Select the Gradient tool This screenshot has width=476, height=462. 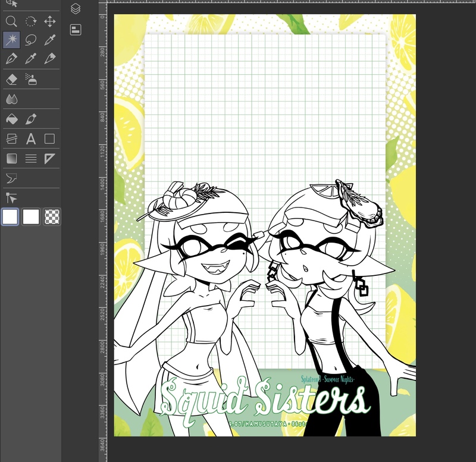pyautogui.click(x=11, y=159)
